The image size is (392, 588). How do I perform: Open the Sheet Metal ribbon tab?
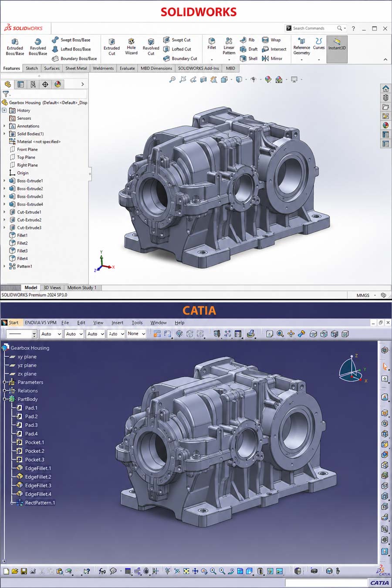tap(76, 68)
